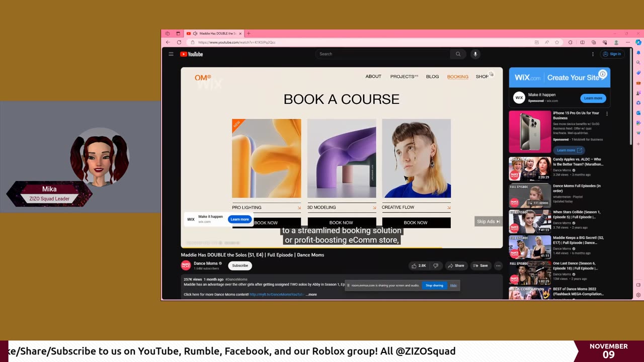Activate voice search microphone
This screenshot has width=644, height=362.
[x=475, y=54]
